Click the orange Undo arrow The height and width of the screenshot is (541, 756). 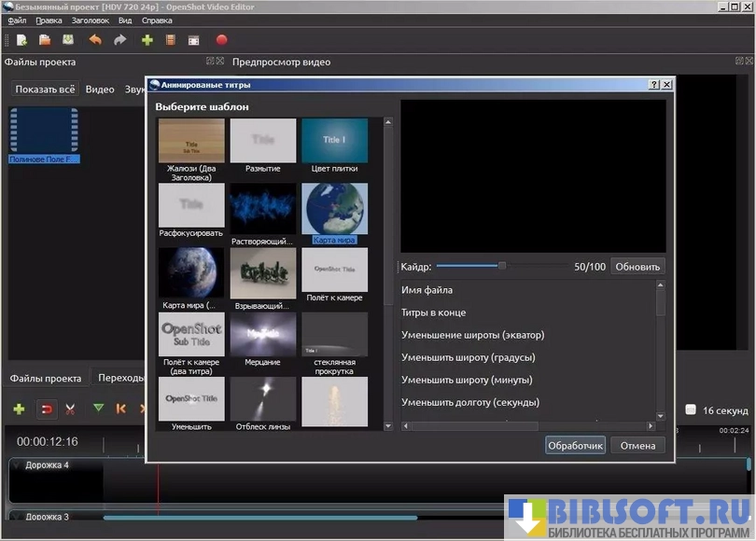click(x=95, y=40)
